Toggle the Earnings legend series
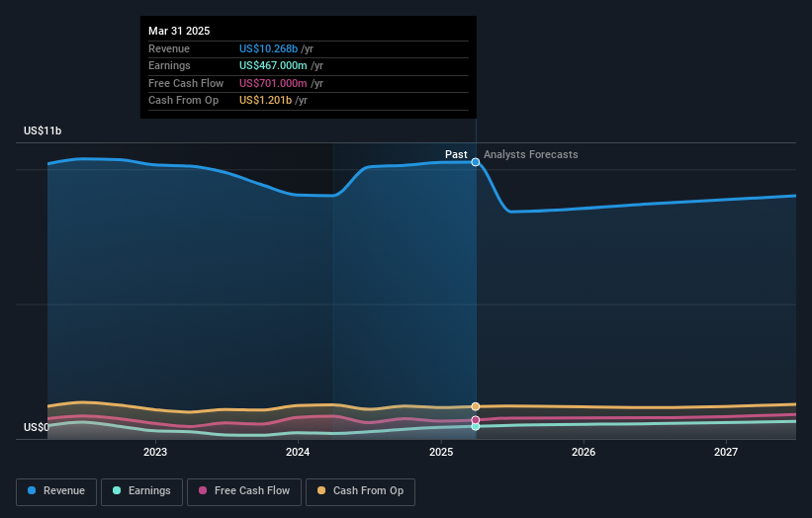812x518 pixels. (x=141, y=491)
